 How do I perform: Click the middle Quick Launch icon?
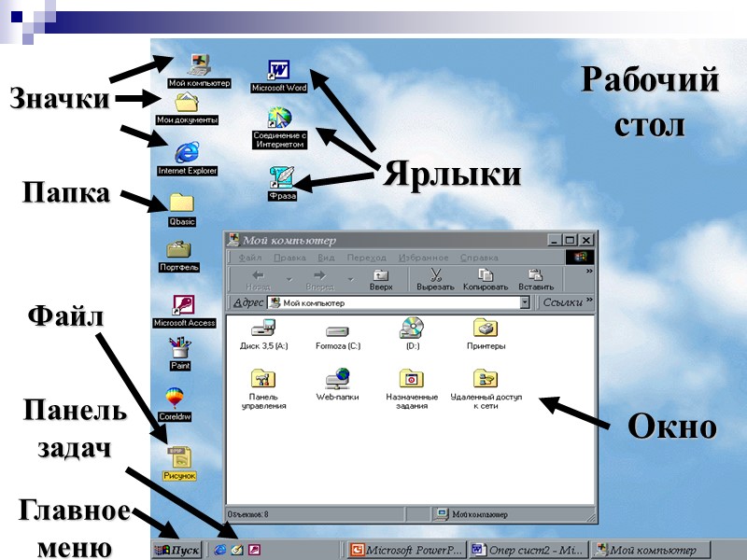237,550
